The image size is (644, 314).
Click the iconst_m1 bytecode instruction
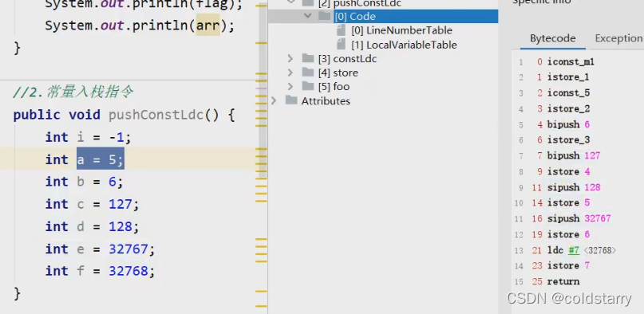coord(571,62)
